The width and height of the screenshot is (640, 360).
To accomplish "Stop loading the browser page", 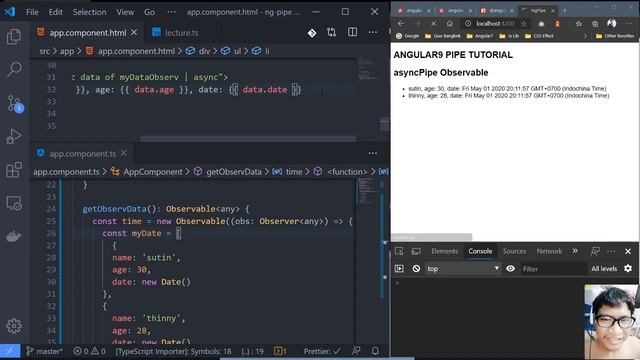I will pos(433,24).
